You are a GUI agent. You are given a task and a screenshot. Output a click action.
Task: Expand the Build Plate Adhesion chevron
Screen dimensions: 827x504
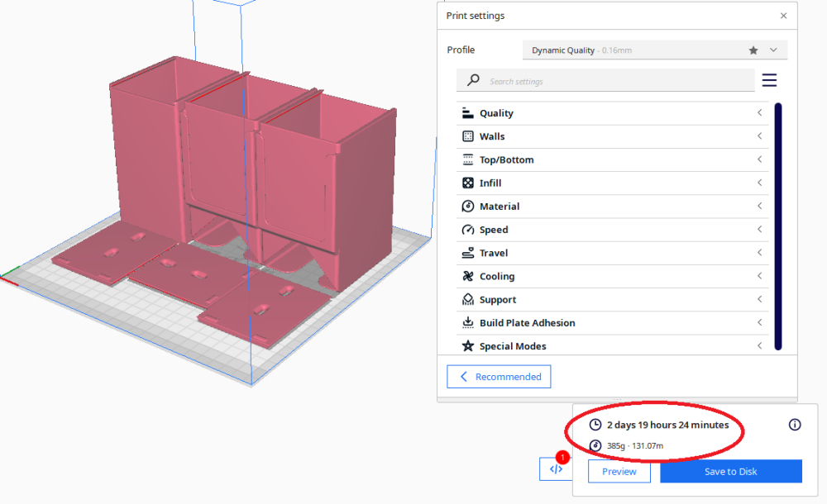click(x=759, y=322)
